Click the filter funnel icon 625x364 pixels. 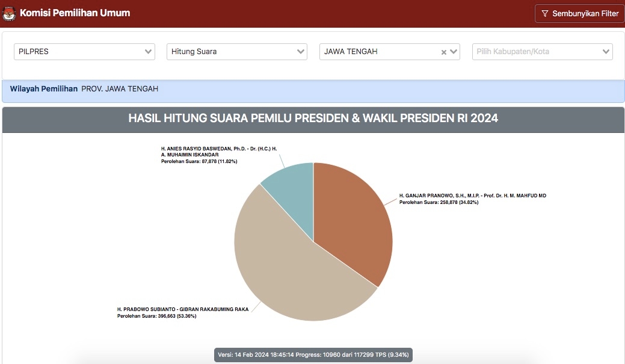click(544, 14)
